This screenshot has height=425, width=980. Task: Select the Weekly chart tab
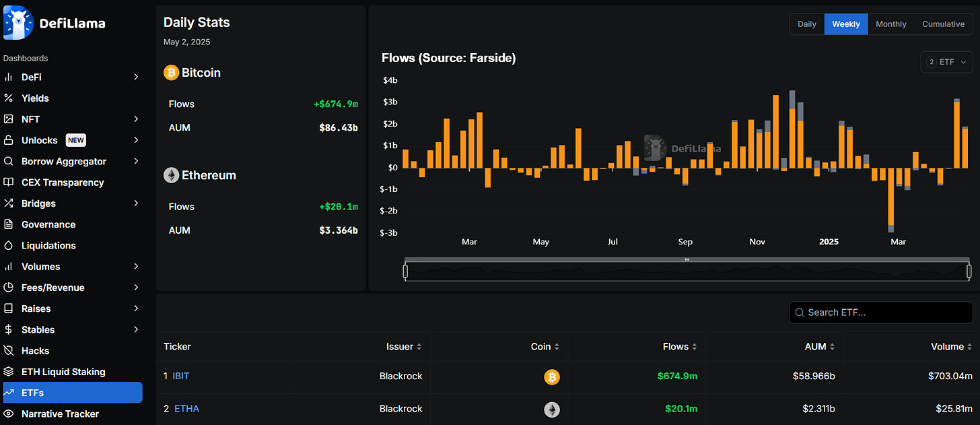point(846,24)
